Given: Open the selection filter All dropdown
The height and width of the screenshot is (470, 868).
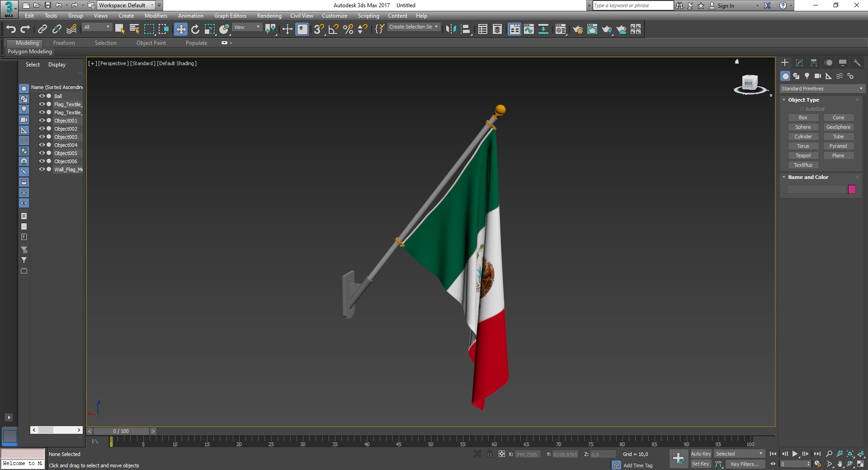Looking at the screenshot, I should pyautogui.click(x=97, y=27).
